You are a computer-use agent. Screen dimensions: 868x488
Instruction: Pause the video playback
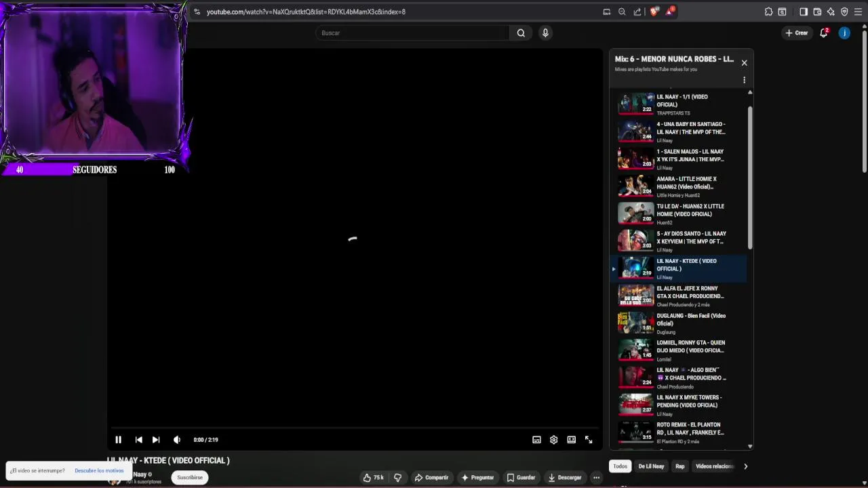[118, 440]
